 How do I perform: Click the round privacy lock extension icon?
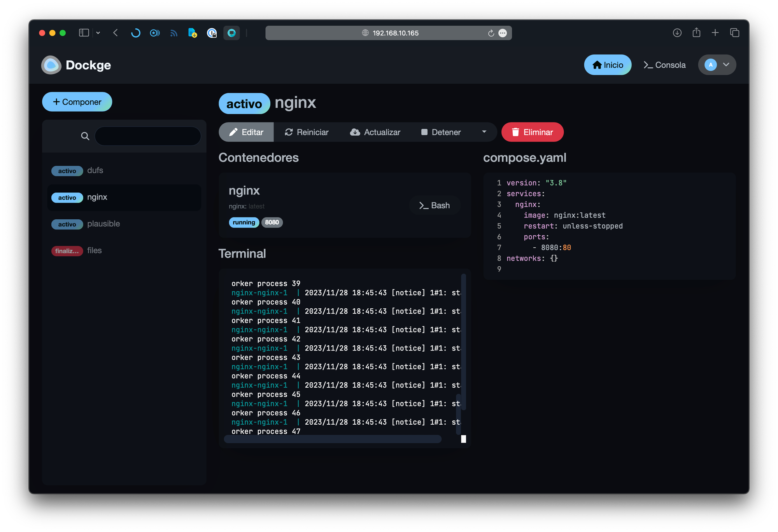click(212, 33)
